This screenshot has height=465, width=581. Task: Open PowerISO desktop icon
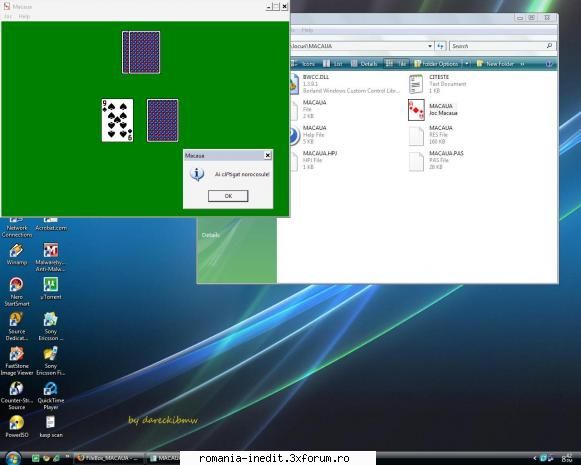[x=17, y=427]
